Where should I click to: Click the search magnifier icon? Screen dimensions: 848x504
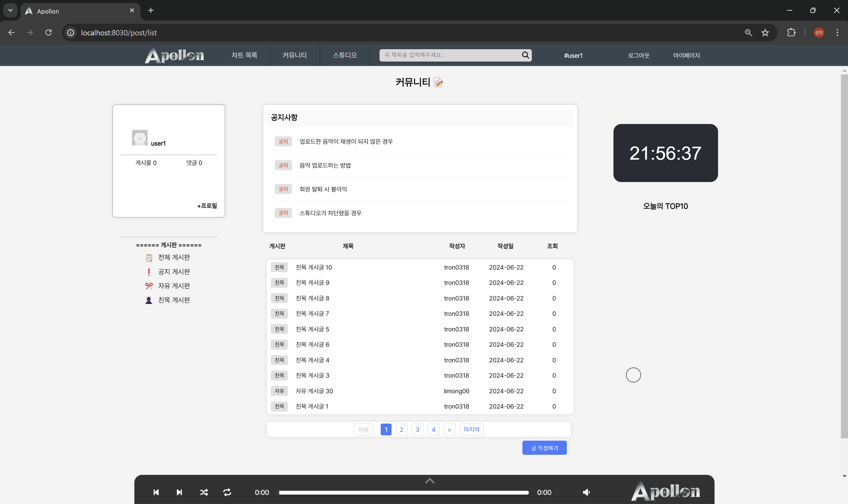coord(525,55)
